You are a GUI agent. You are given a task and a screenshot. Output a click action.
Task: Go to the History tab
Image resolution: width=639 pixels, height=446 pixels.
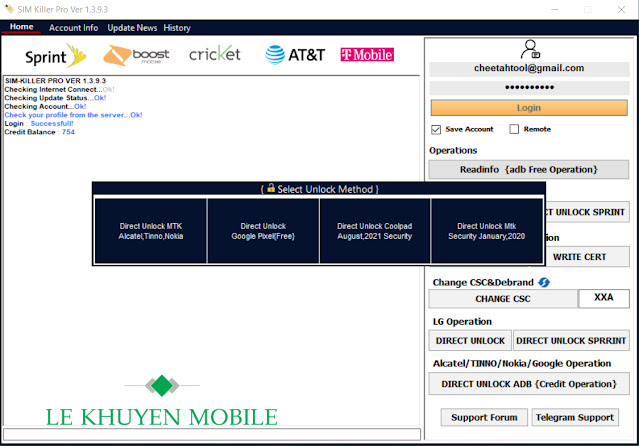tap(177, 28)
